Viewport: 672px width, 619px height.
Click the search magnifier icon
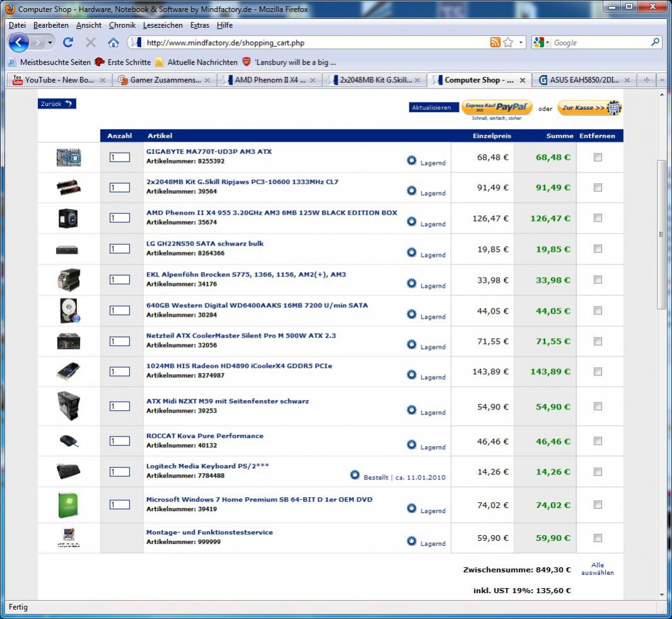pyautogui.click(x=656, y=42)
